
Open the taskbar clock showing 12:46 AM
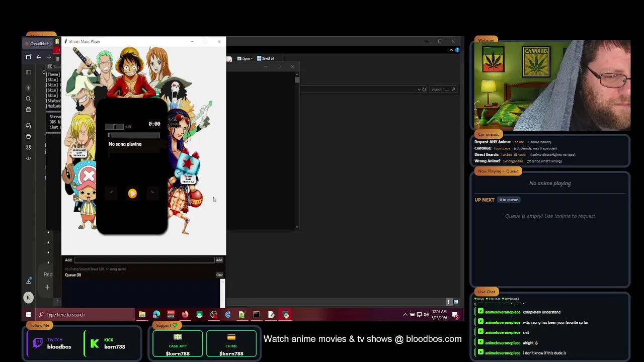439,315
